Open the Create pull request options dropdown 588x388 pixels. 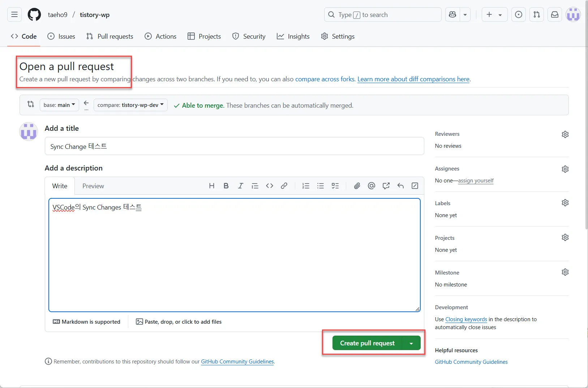click(x=411, y=343)
